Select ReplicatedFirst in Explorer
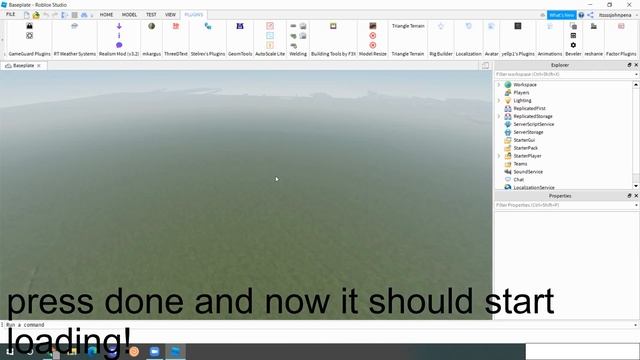Image resolution: width=640 pixels, height=360 pixels. pyautogui.click(x=529, y=109)
